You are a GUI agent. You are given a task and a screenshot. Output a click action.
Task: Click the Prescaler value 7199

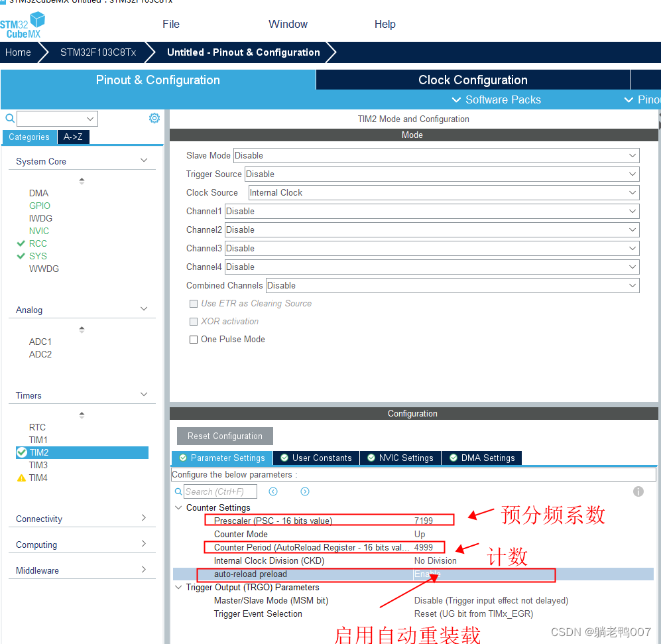click(x=423, y=521)
